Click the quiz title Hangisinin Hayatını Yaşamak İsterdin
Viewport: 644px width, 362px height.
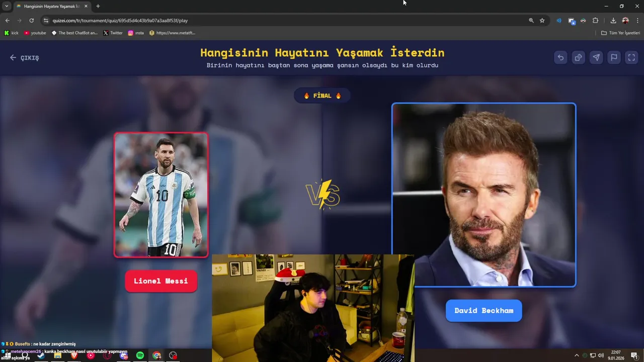[x=322, y=53]
